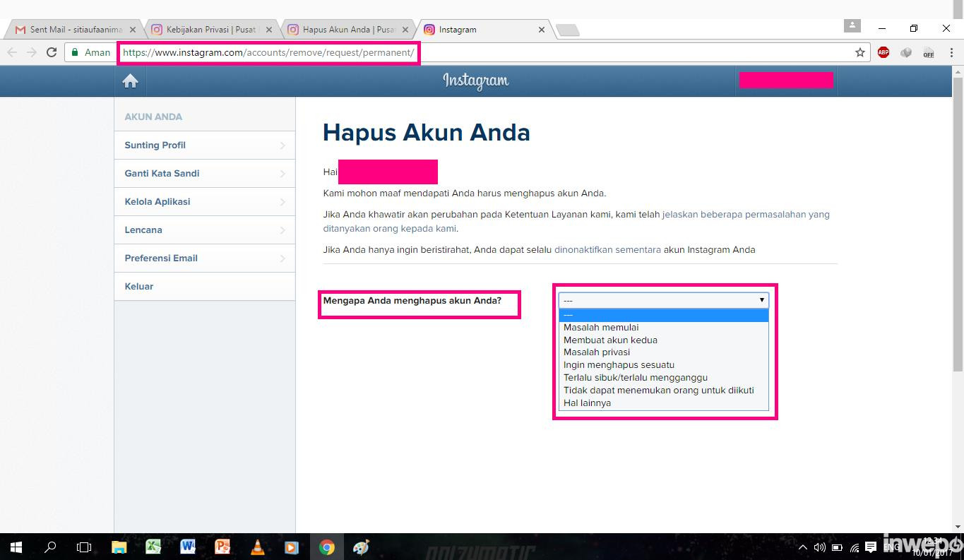Viewport: 964px width, 560px height.
Task: Close the Instagram tab
Action: point(542,30)
